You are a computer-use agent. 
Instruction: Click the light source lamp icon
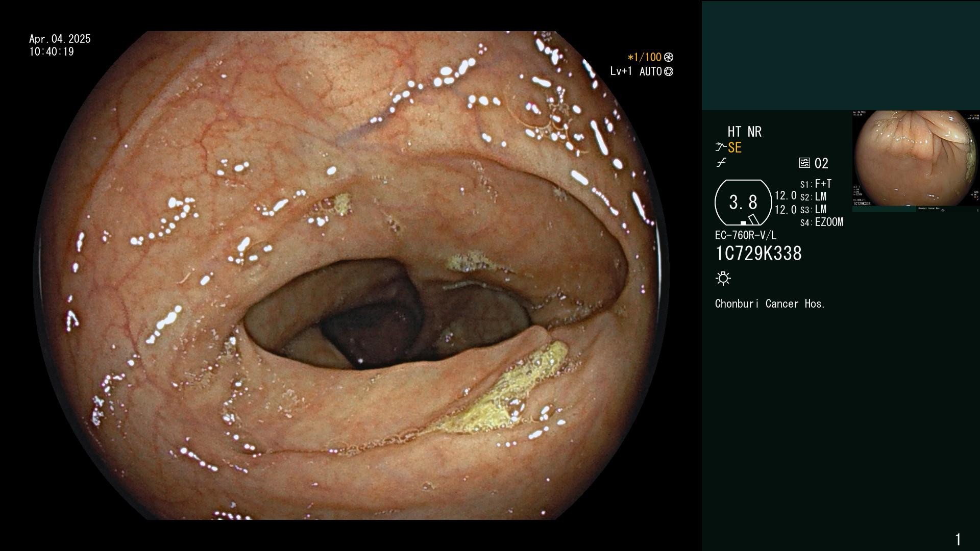(723, 279)
